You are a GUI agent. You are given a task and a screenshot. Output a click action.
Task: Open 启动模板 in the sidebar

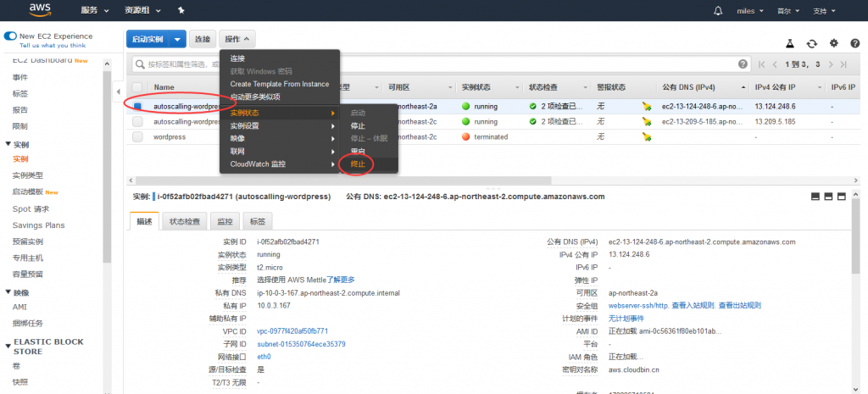[x=28, y=192]
